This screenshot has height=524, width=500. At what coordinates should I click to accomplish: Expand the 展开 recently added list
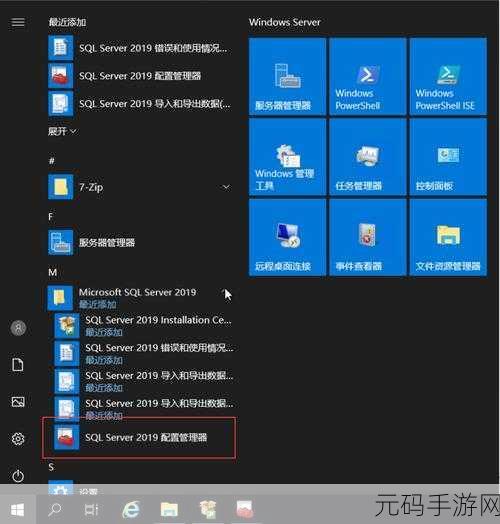(x=62, y=132)
